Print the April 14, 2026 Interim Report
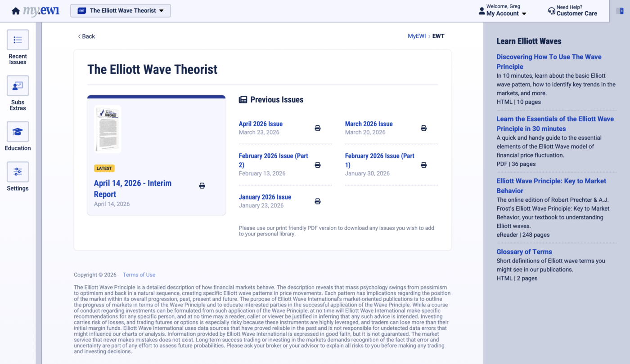The height and width of the screenshot is (364, 630). (x=202, y=186)
